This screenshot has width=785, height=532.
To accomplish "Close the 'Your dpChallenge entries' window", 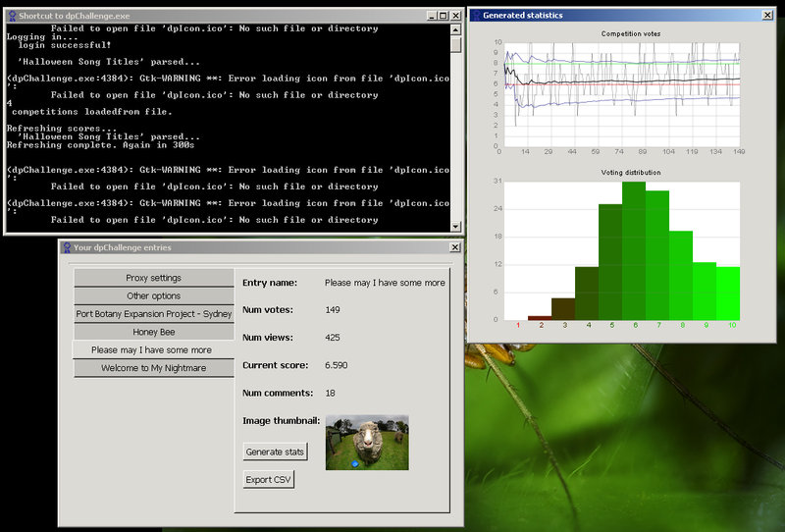I will [454, 248].
